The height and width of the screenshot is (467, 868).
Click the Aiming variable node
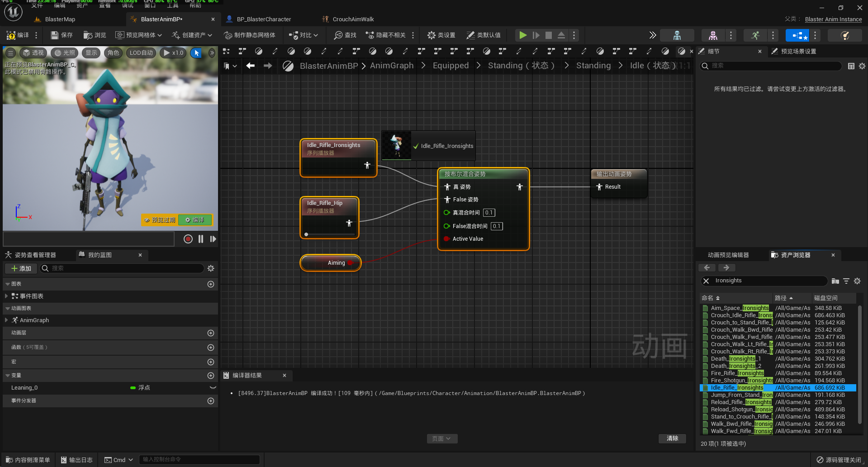(x=331, y=263)
